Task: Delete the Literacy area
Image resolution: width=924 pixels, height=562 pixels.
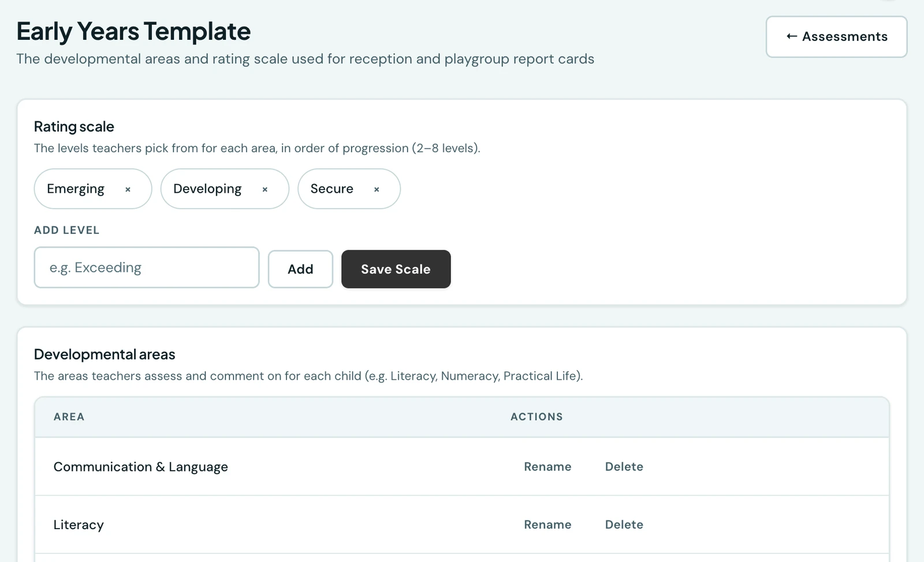Action: click(624, 524)
